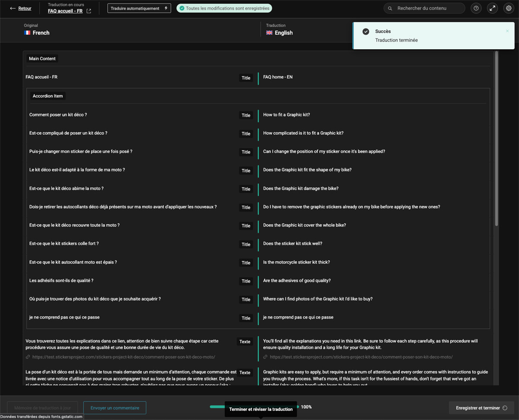Edit "Does the sticker kit stick well?" translation
The width and height of the screenshot is (519, 420).
(x=292, y=243)
